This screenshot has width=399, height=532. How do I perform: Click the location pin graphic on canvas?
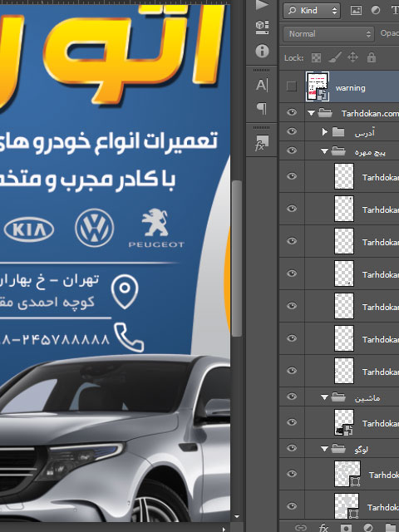(125, 292)
